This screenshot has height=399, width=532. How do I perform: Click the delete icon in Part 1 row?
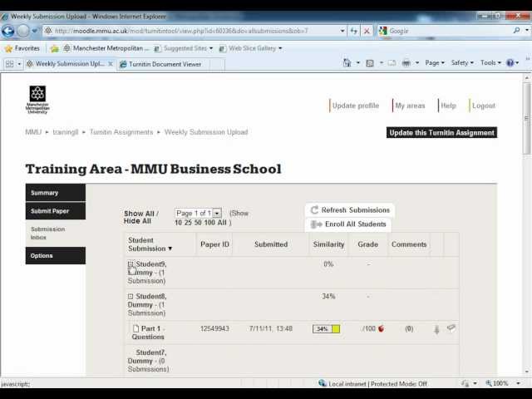click(451, 328)
